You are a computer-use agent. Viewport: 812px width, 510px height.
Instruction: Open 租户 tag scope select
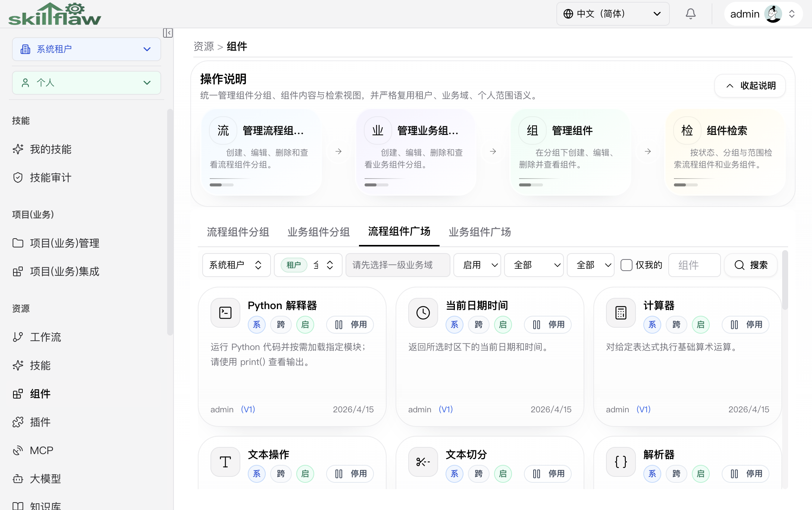308,265
